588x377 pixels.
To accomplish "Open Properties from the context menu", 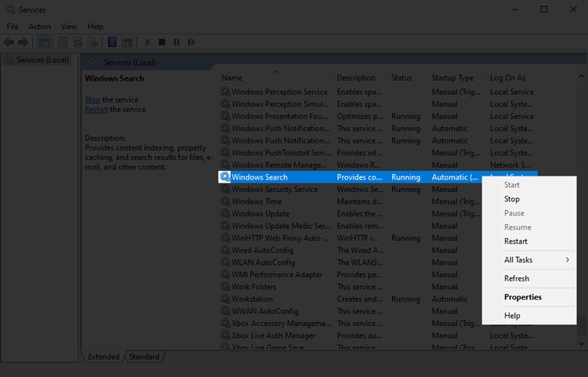I will pyautogui.click(x=523, y=297).
